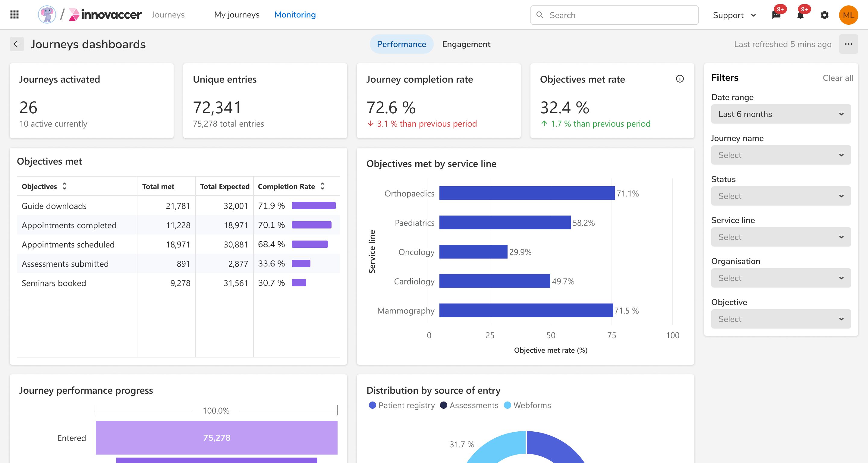Select the Assessments submitted row label
This screenshot has width=868, height=463.
[65, 263]
